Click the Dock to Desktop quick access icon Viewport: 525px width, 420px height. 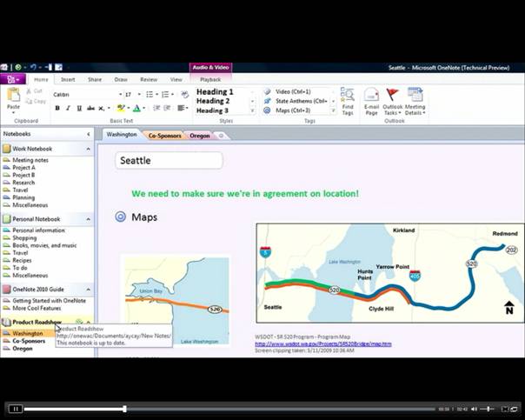48,67
